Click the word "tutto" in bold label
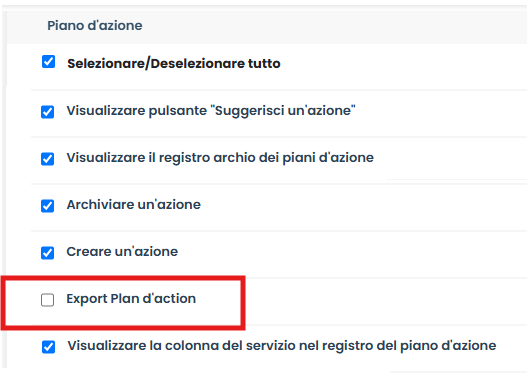Screen dimensions: 527x381 264,63
